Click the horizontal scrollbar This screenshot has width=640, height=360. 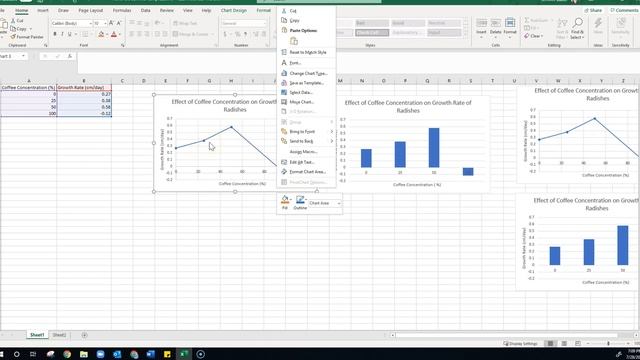(506, 335)
